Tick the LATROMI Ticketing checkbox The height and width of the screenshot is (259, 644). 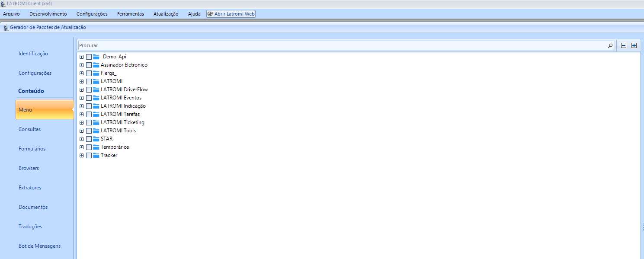point(89,122)
